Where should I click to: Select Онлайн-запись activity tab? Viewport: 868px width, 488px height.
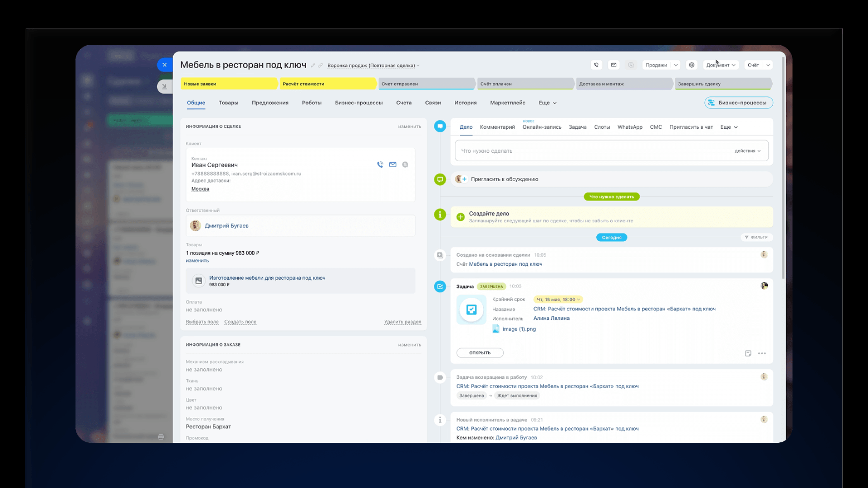(x=542, y=127)
